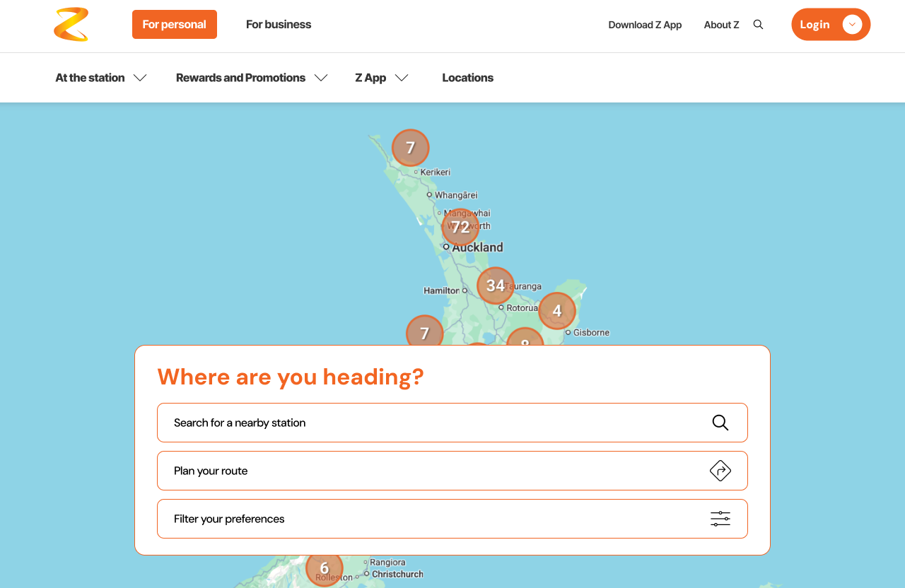Open the 72-station cluster near Auckland
The height and width of the screenshot is (588, 905).
coord(460,227)
